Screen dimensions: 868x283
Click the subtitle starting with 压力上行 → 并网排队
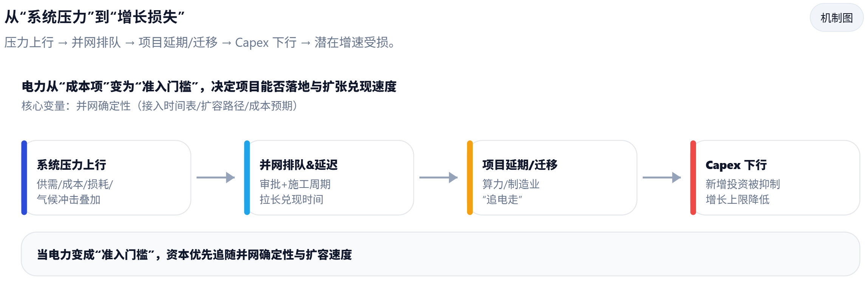pyautogui.click(x=200, y=42)
